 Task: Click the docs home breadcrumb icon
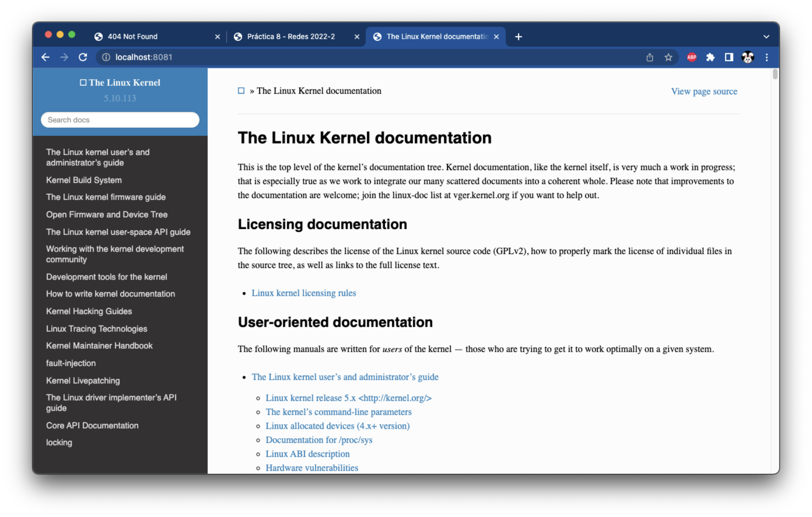point(241,91)
